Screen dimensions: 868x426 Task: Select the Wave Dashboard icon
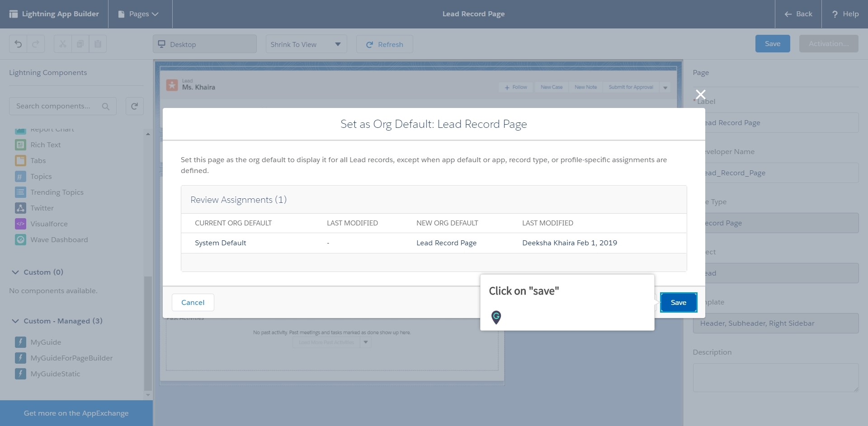point(20,239)
